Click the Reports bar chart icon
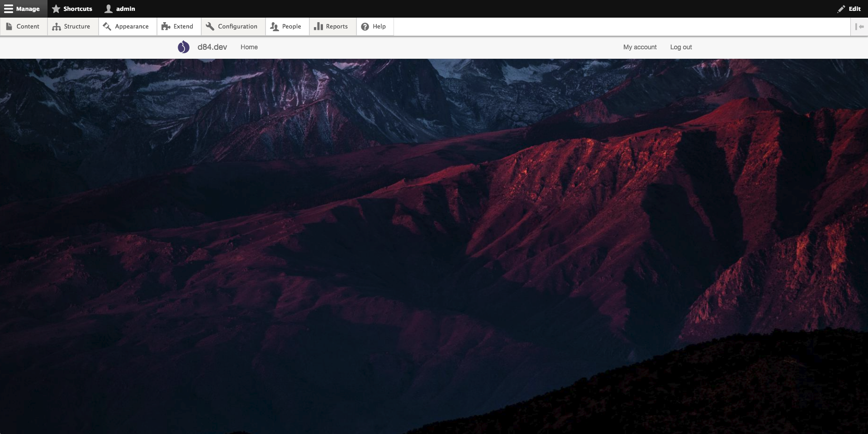The image size is (868, 434). 318,27
